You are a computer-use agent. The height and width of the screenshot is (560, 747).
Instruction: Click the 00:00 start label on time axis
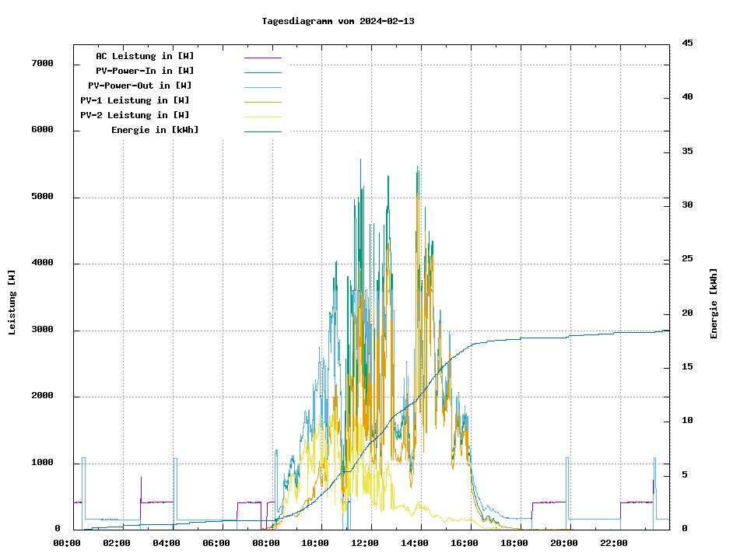click(x=68, y=543)
